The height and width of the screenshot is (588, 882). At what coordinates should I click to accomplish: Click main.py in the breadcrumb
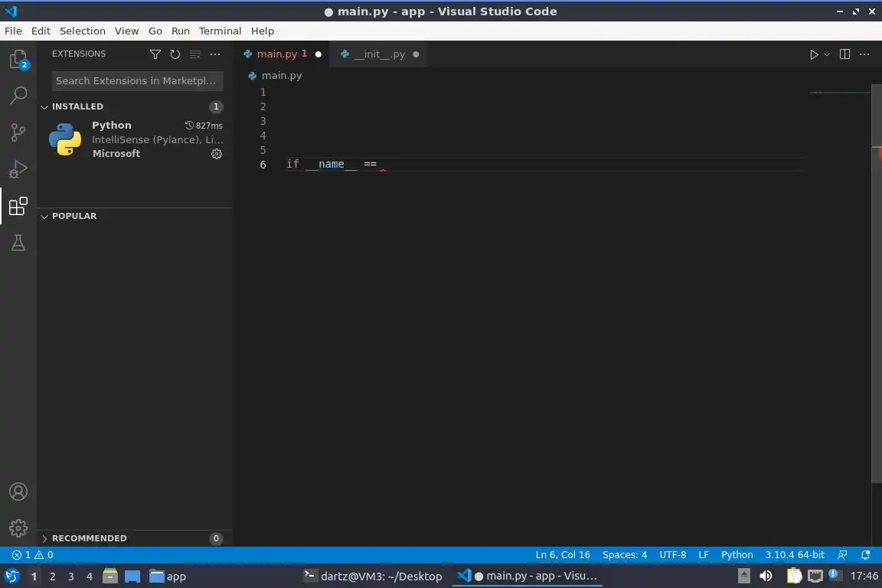click(x=281, y=75)
